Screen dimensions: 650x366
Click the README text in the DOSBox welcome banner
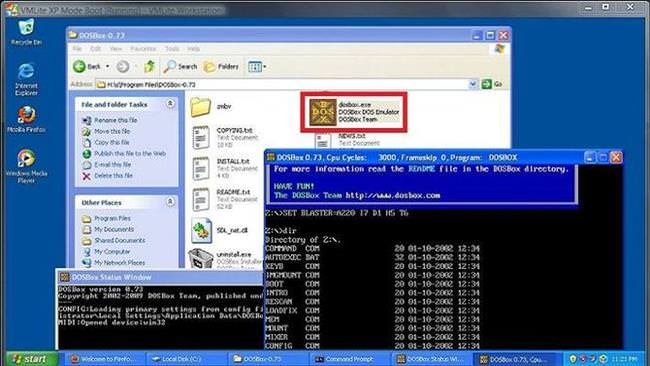(x=421, y=169)
